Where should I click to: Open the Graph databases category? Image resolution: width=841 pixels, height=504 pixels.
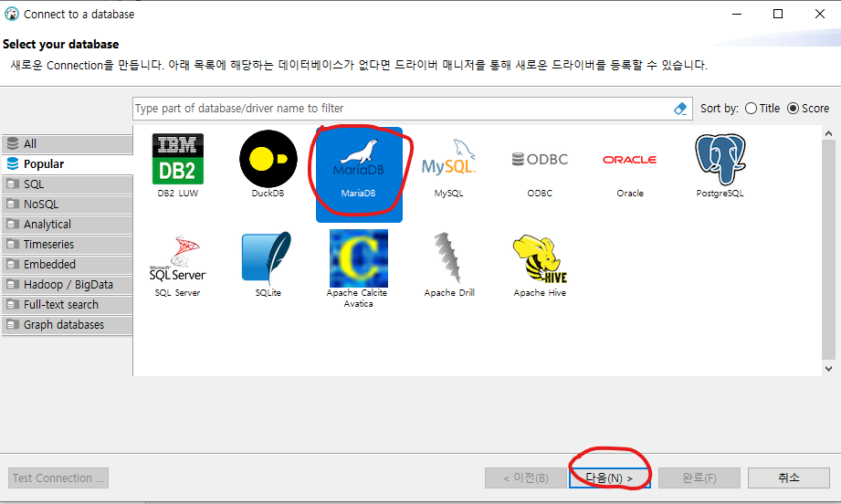[67, 325]
